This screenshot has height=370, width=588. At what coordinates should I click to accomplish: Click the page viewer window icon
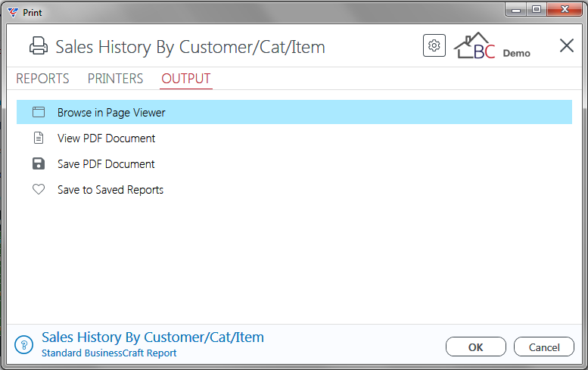39,112
